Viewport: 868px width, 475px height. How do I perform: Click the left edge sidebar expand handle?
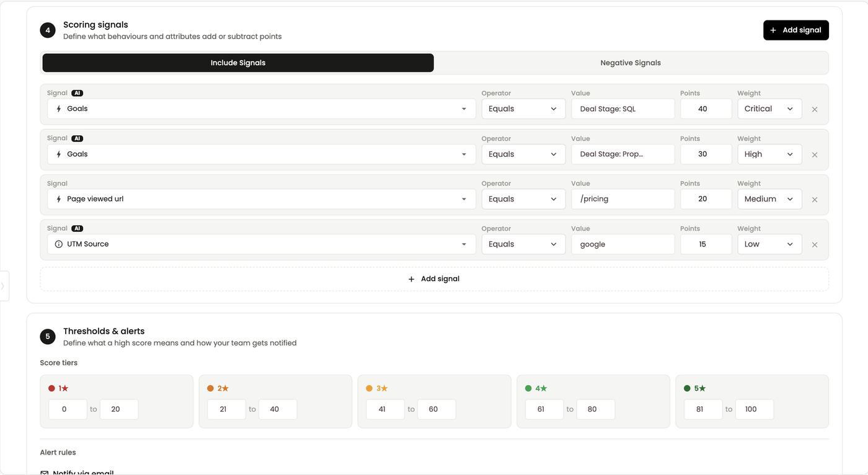3,286
